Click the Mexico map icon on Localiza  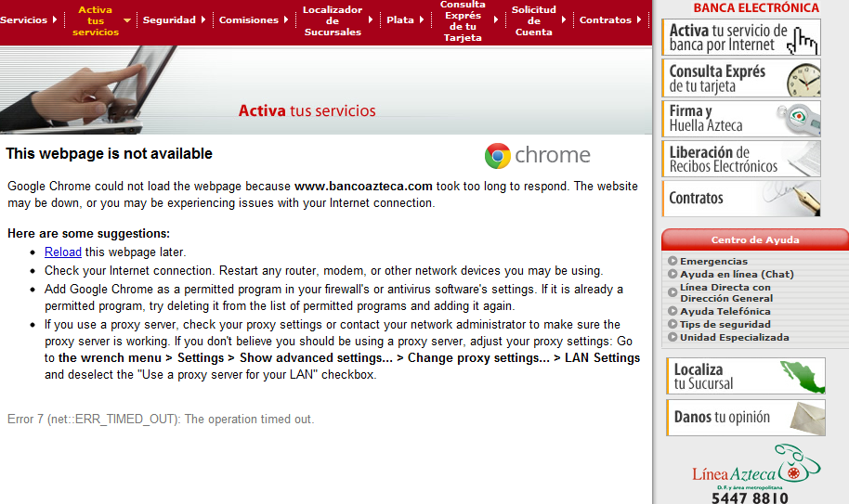pyautogui.click(x=802, y=376)
